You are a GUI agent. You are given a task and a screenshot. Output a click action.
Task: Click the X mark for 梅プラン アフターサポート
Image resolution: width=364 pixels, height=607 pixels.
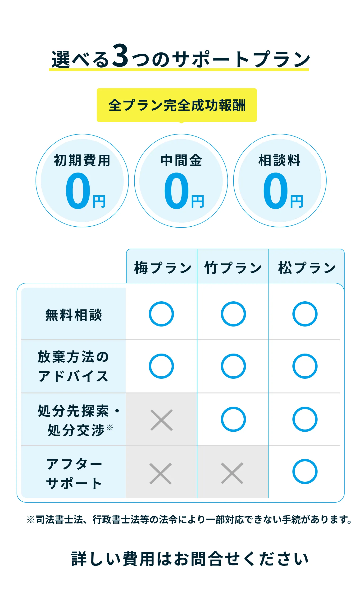click(160, 474)
